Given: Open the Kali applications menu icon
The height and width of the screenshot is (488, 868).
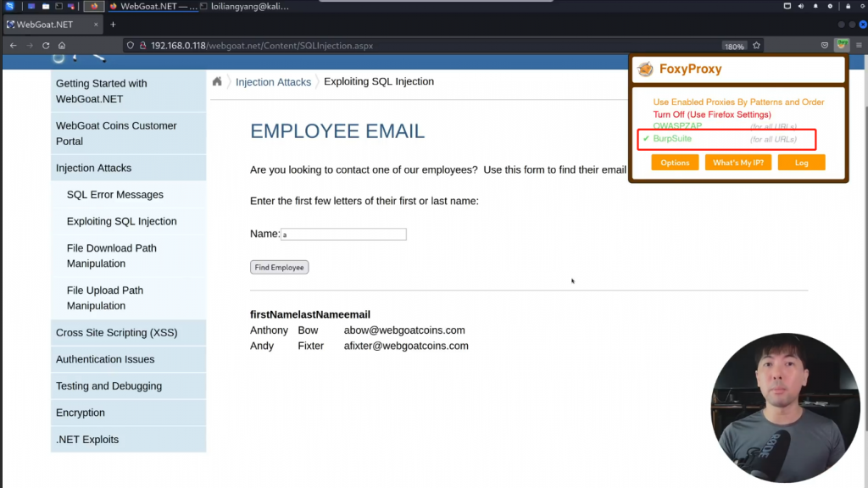Looking at the screenshot, I should (x=9, y=6).
